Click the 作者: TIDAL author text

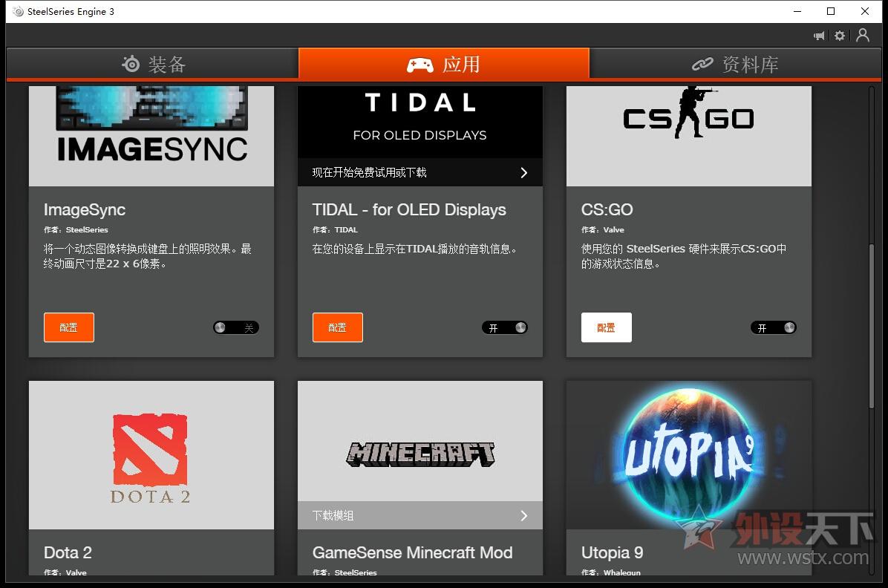point(335,229)
